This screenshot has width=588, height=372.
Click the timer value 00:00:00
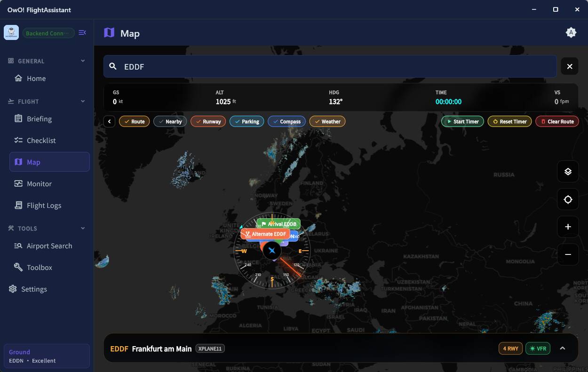(448, 102)
